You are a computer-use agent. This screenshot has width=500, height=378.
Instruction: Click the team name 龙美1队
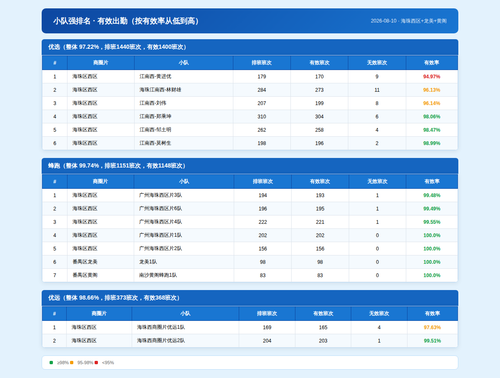[x=148, y=262]
